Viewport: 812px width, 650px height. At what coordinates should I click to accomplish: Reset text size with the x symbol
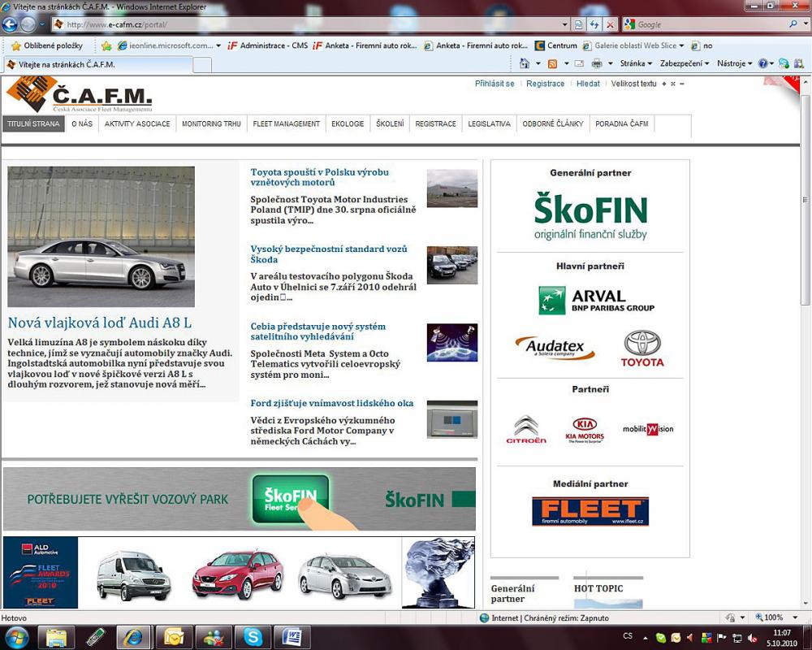point(672,84)
